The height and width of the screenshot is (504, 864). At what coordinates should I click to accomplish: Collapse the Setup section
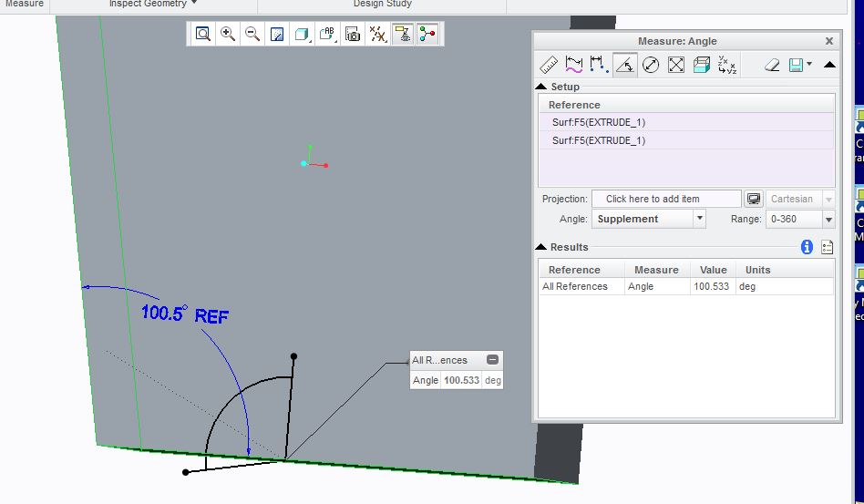coord(541,87)
